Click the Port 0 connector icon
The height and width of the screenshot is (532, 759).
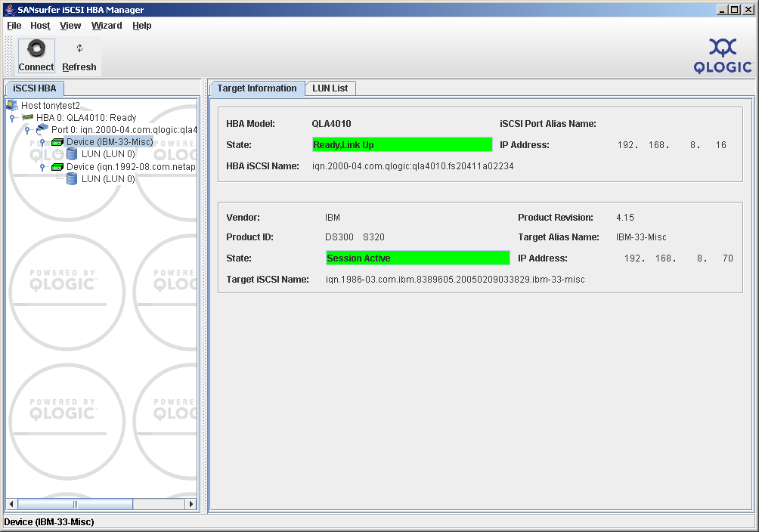pyautogui.click(x=42, y=128)
